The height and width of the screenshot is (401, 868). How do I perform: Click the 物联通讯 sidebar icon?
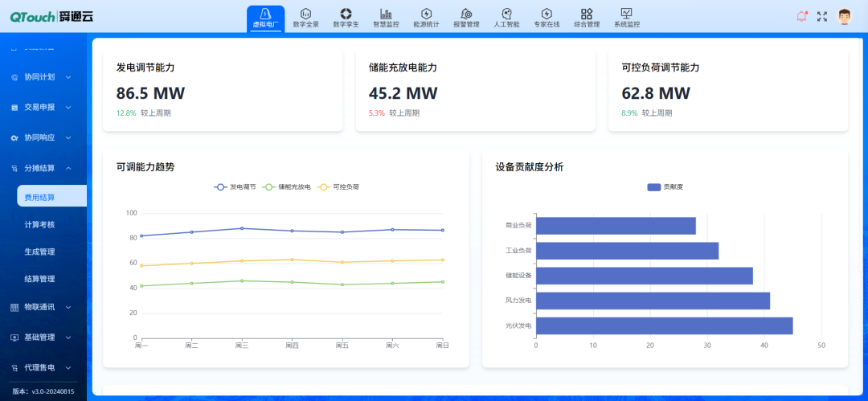15,307
